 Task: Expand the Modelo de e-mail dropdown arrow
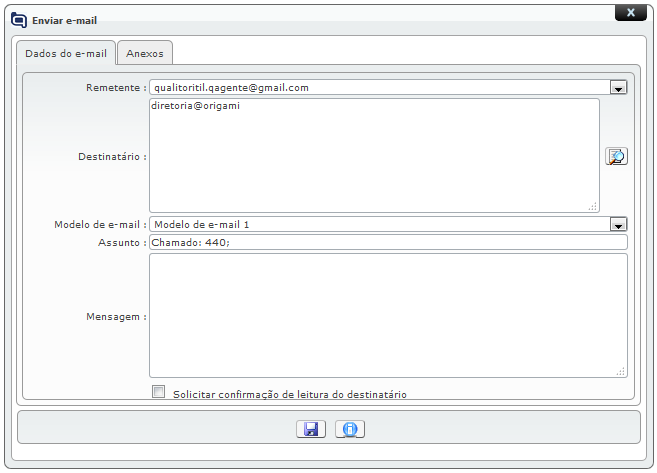(618, 225)
